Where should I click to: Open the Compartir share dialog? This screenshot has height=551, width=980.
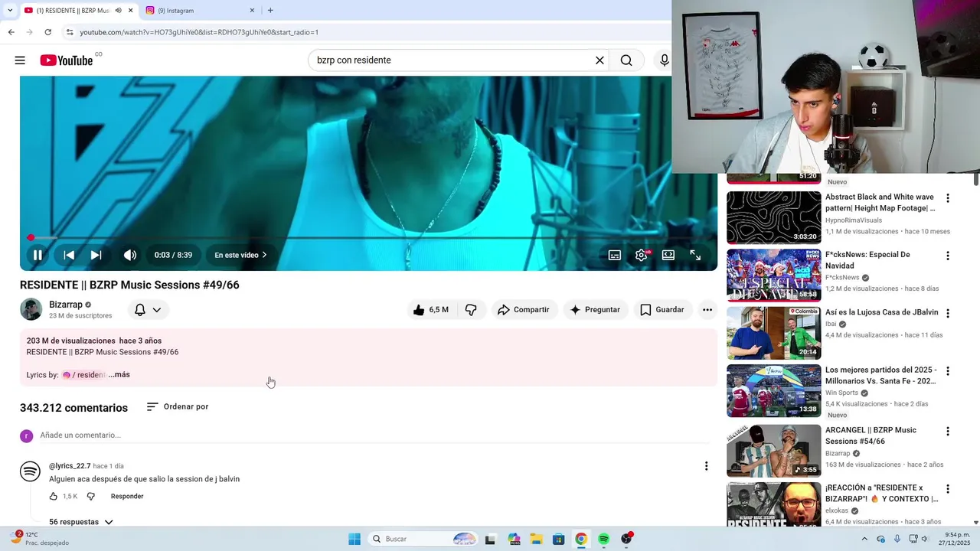tap(524, 310)
